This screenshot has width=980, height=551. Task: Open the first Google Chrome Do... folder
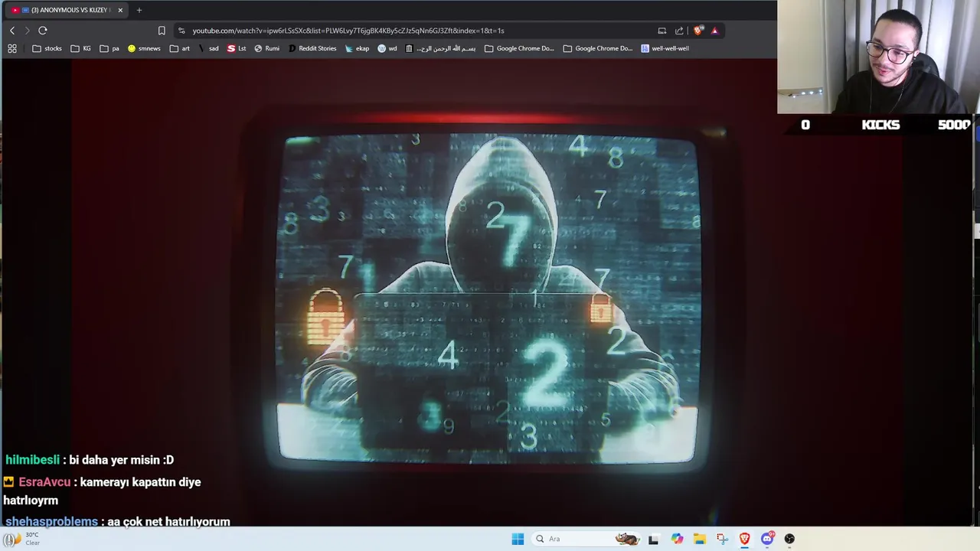[x=519, y=48]
